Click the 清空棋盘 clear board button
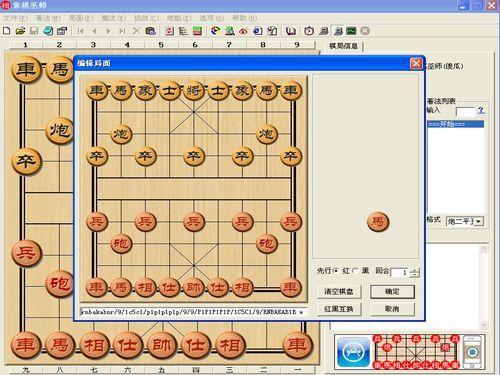Image resolution: width=500 pixels, height=375 pixels. point(339,292)
